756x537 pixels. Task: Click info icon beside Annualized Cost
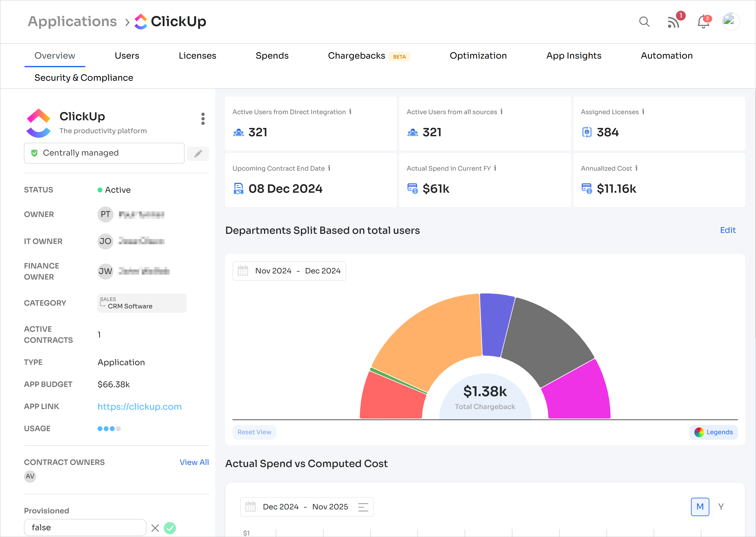(636, 168)
